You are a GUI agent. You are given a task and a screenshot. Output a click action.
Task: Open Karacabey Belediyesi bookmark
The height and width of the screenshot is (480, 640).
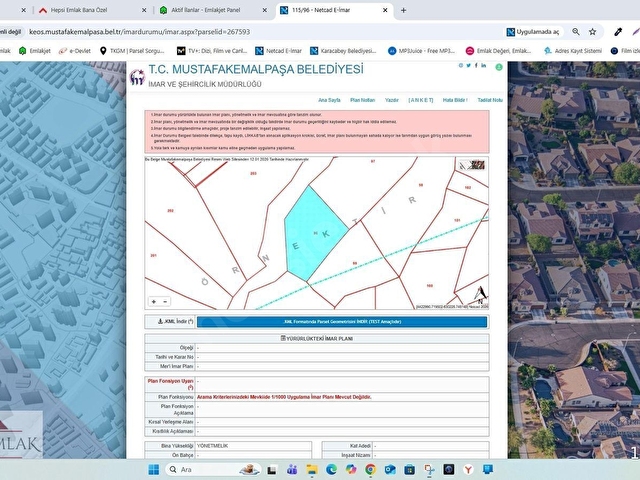coord(343,51)
